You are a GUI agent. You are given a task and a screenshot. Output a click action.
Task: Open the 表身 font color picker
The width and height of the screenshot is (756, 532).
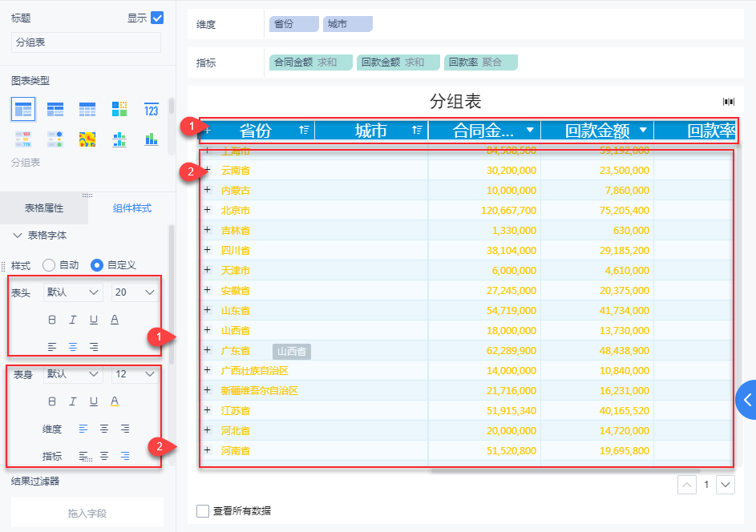pos(115,401)
